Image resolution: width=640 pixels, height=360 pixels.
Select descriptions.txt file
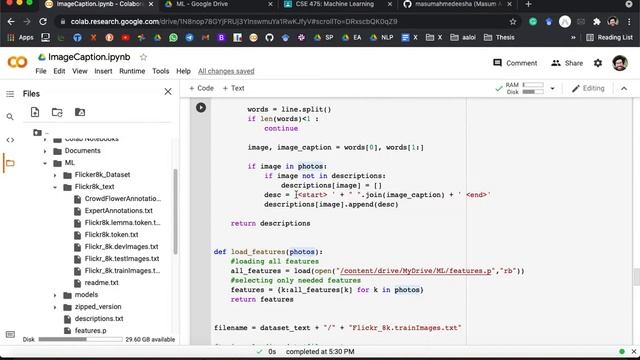99,318
